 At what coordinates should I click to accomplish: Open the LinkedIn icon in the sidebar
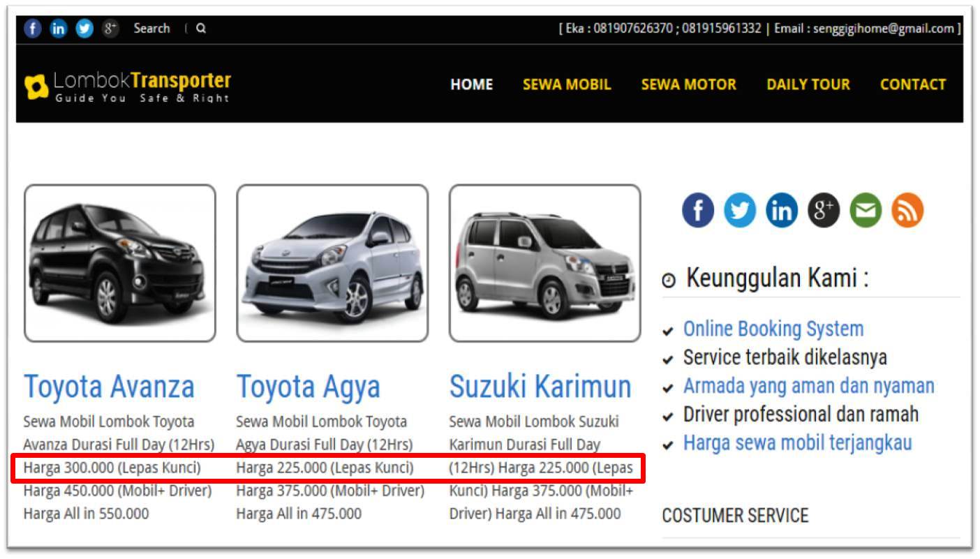tap(782, 209)
